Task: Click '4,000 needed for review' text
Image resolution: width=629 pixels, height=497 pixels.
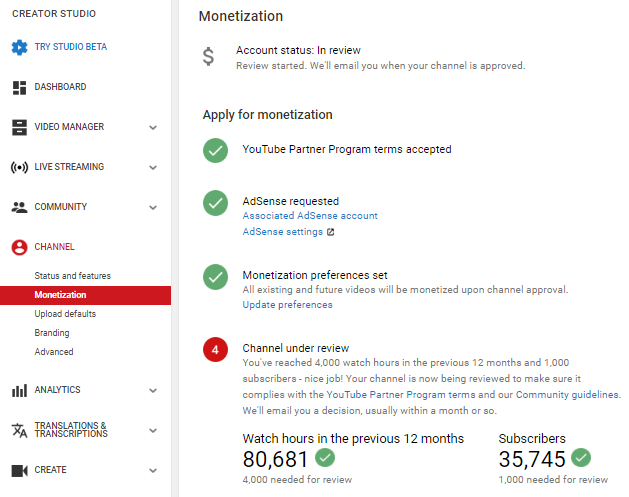Action: coord(297,480)
